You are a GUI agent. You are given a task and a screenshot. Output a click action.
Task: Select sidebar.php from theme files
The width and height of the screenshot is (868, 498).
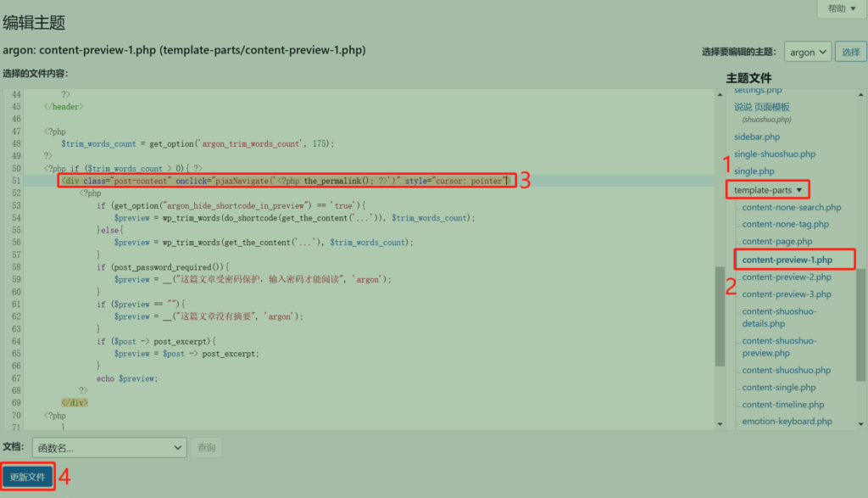(757, 137)
